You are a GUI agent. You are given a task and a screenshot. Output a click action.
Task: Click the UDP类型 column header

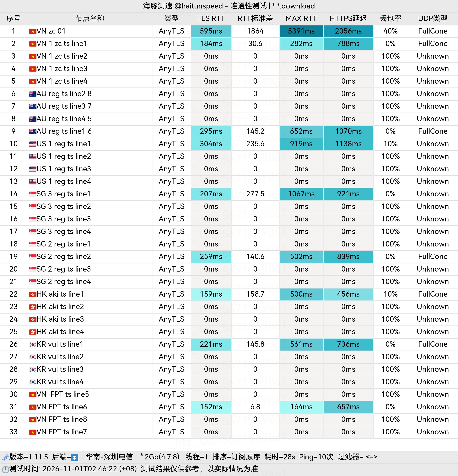pos(433,19)
